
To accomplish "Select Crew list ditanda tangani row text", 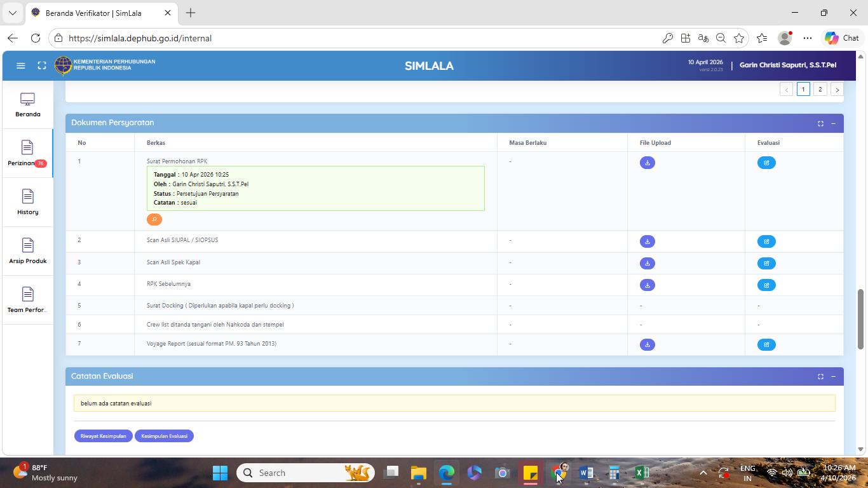I will (215, 325).
